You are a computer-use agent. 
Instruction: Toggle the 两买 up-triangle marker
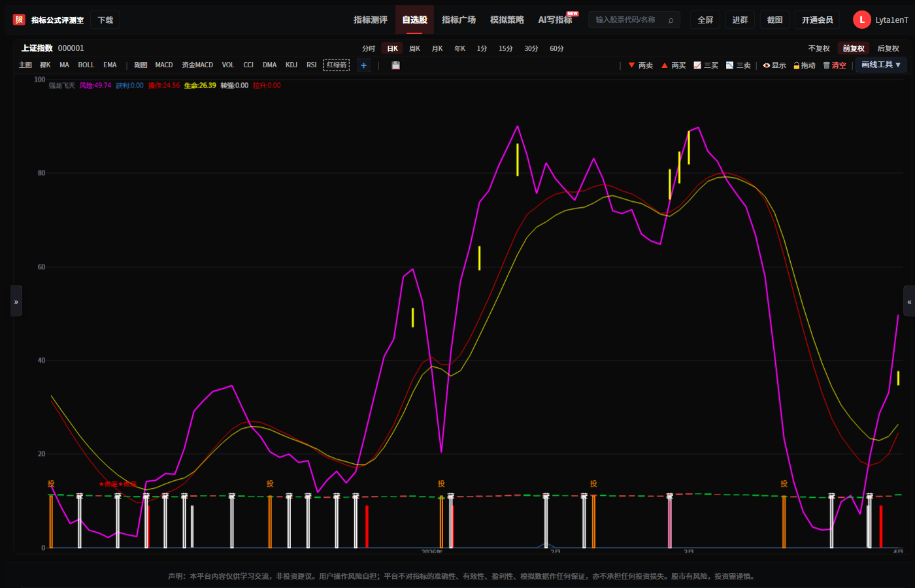tap(673, 65)
